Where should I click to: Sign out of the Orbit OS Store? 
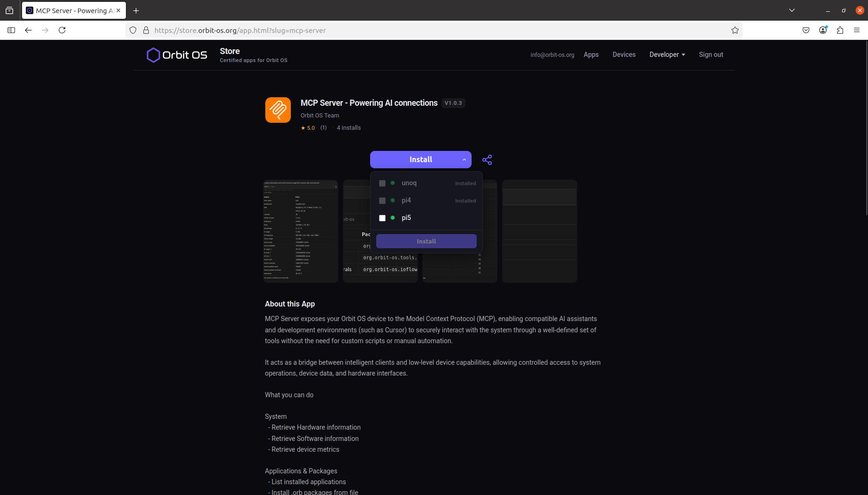[711, 55]
